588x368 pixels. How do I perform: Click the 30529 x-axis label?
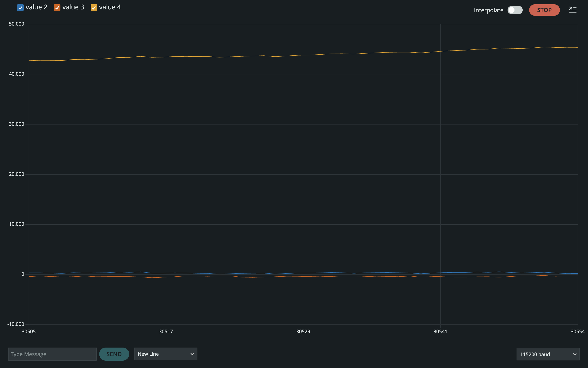(303, 331)
